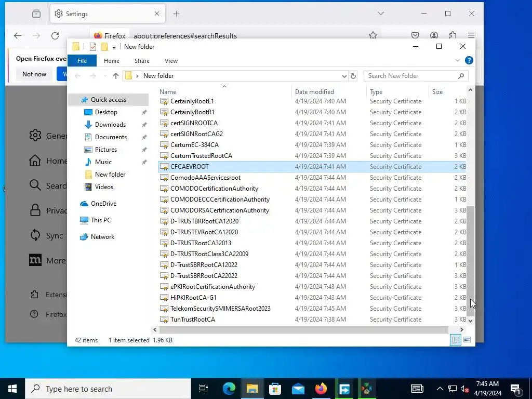Image resolution: width=532 pixels, height=399 pixels.
Task: Close the Firefox Settings tab
Action: [157, 14]
